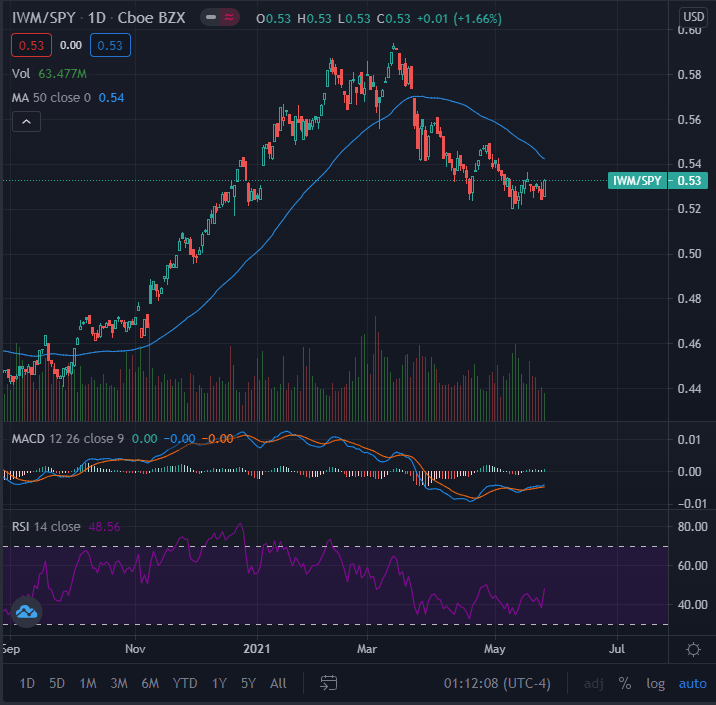Select the YTD time range
This screenshot has width=716, height=705.
tap(185, 683)
